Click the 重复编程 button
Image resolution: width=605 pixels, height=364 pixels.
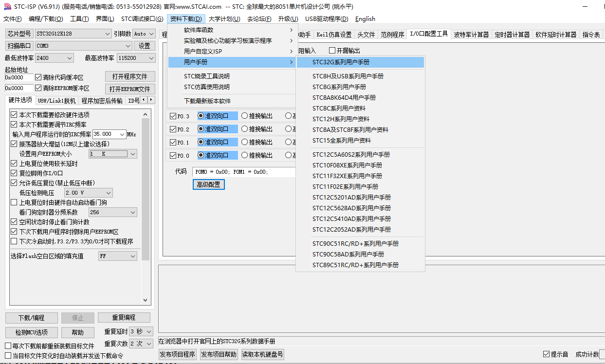(124, 317)
